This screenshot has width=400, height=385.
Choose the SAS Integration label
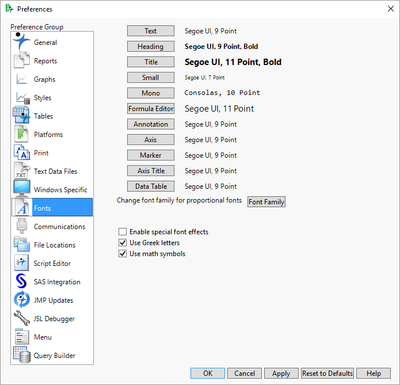pyautogui.click(x=57, y=282)
